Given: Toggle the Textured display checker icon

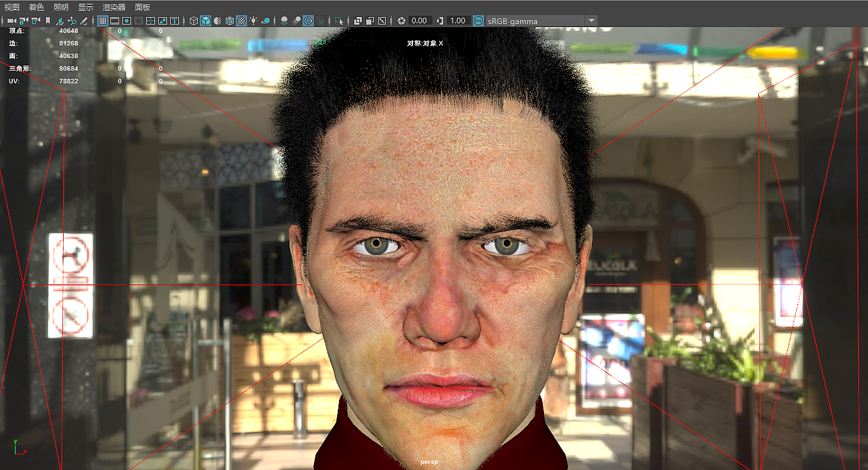Looking at the screenshot, I should point(241,20).
